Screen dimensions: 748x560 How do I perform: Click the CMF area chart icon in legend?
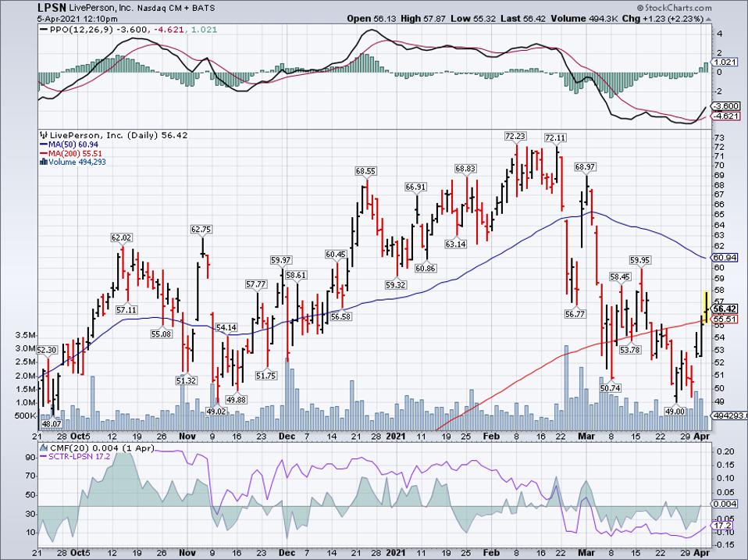(x=44, y=448)
